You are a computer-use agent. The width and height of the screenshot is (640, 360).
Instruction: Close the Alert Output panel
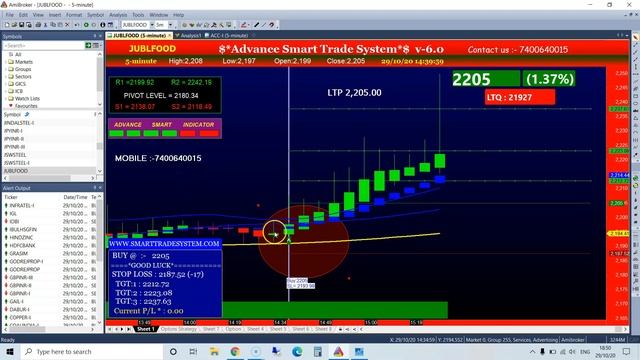[x=100, y=188]
